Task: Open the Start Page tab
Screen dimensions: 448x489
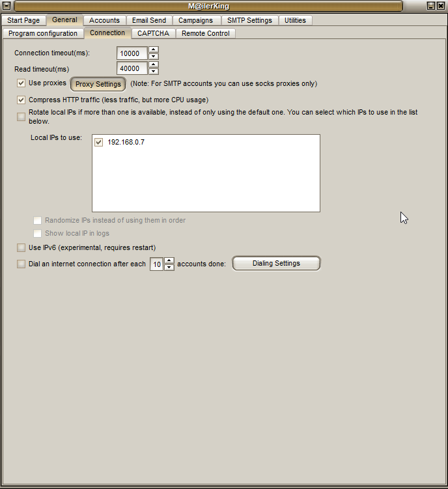Action: (x=23, y=20)
